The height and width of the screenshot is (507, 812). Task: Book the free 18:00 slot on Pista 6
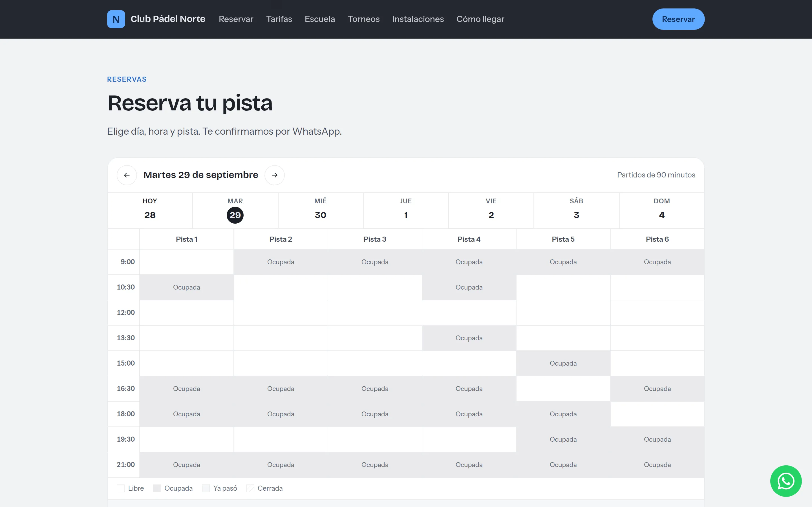657,414
